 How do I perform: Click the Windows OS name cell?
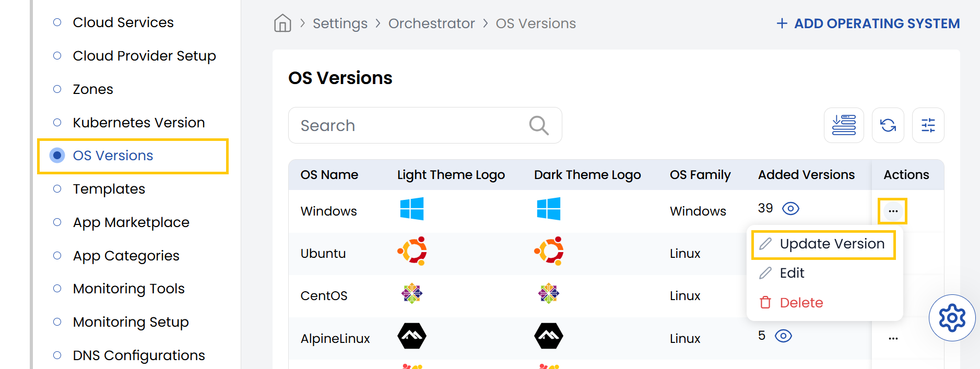[x=329, y=211]
